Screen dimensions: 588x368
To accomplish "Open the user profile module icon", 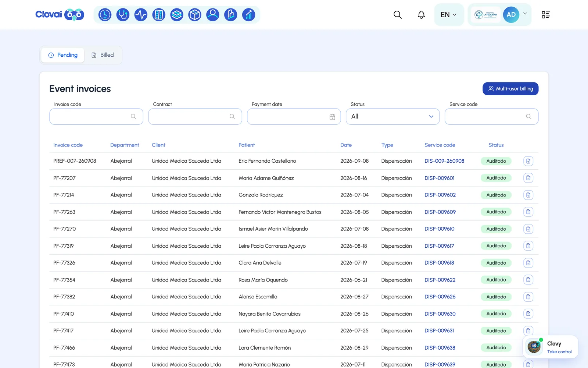I will (213, 15).
